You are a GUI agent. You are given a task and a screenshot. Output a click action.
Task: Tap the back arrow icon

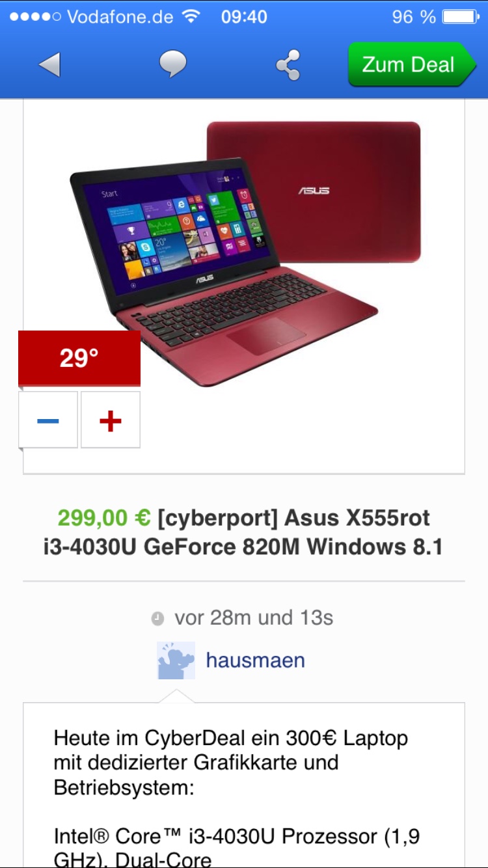(49, 64)
